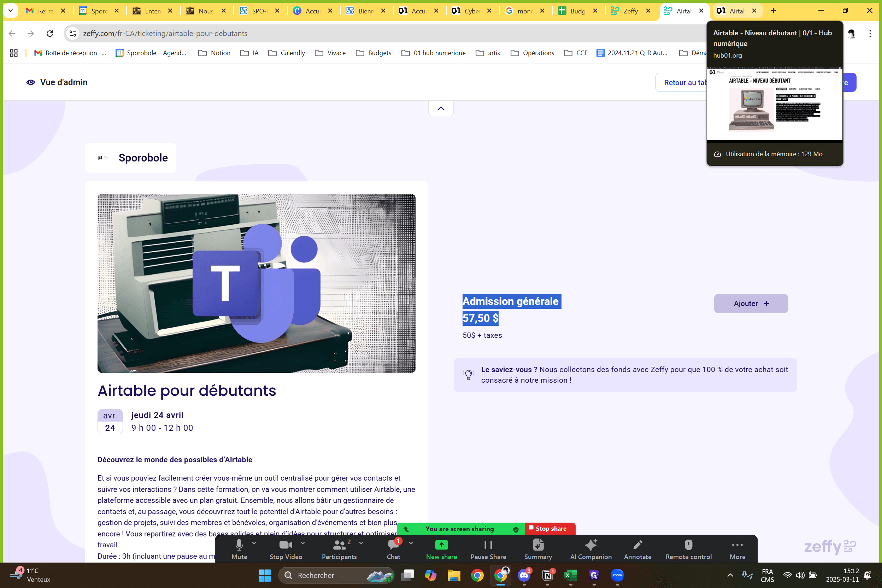
Task: Open the Chrome profile avatar
Action: click(x=851, y=33)
